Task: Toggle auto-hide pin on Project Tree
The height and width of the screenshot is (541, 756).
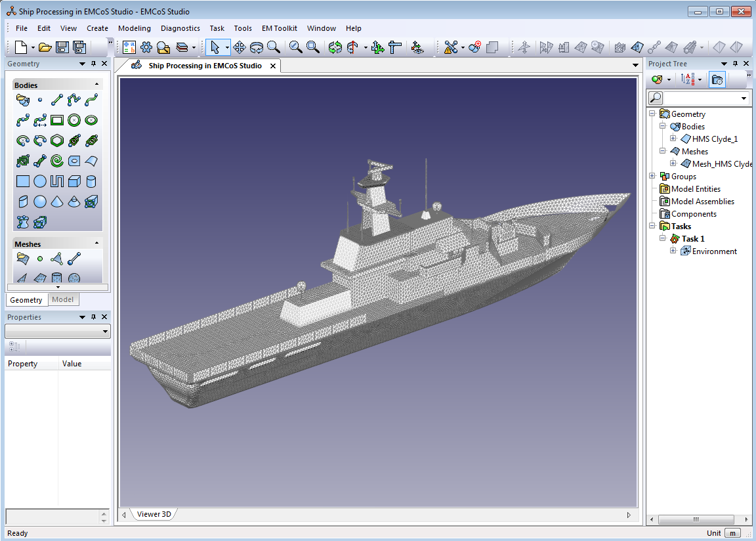Action: pyautogui.click(x=736, y=64)
